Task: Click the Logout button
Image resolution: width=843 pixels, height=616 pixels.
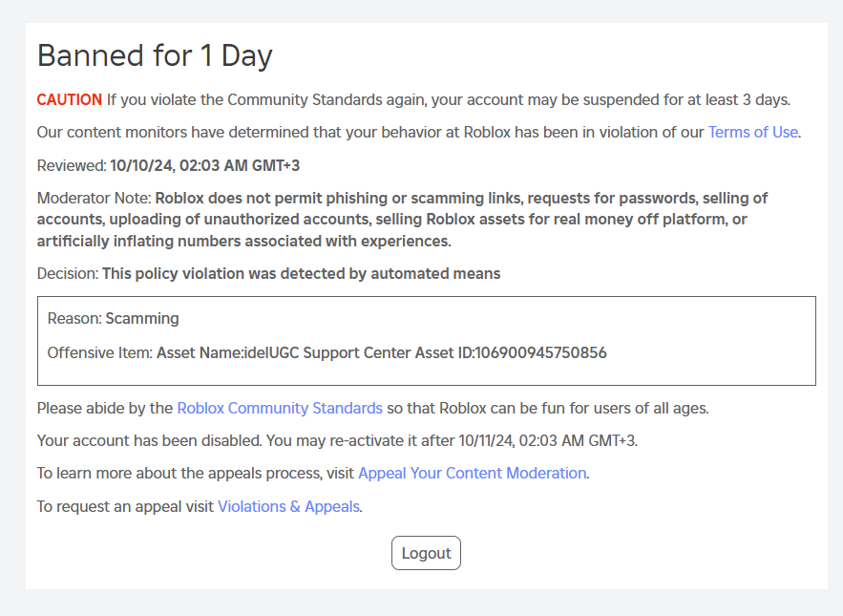Action: pyautogui.click(x=426, y=552)
